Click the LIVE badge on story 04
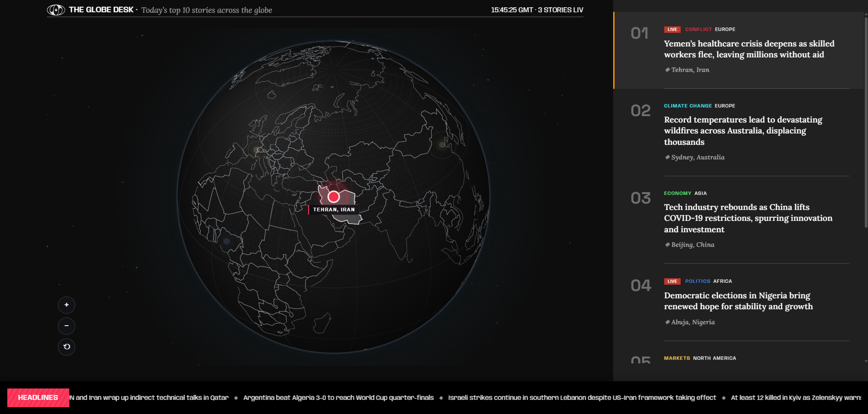Screen dimensions: 868x414 pyautogui.click(x=672, y=281)
